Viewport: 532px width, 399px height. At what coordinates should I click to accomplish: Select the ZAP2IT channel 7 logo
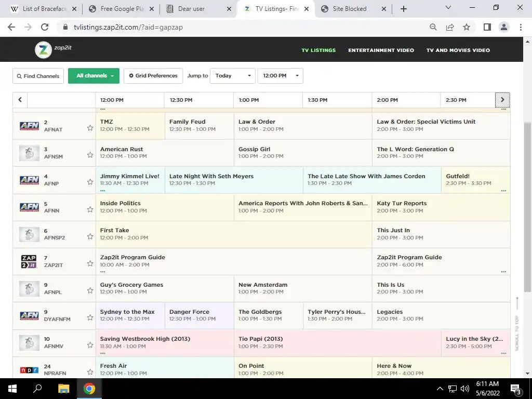coord(29,262)
